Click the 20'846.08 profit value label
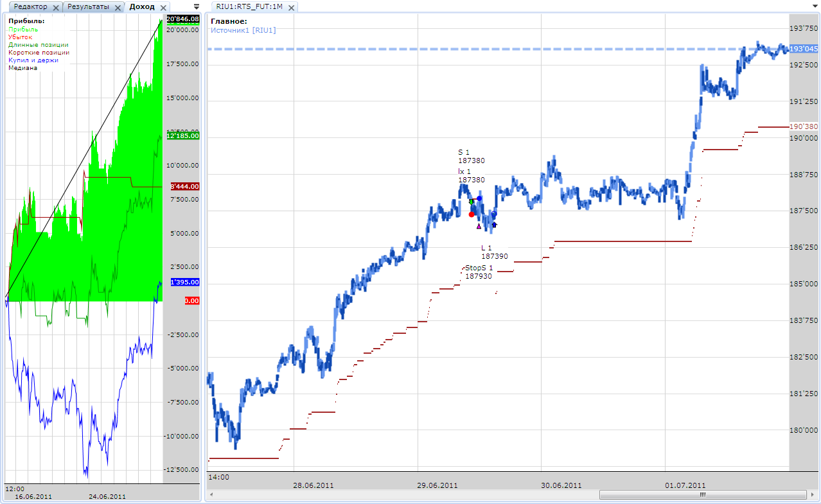Viewport: 821px width, 504px height. pos(182,19)
